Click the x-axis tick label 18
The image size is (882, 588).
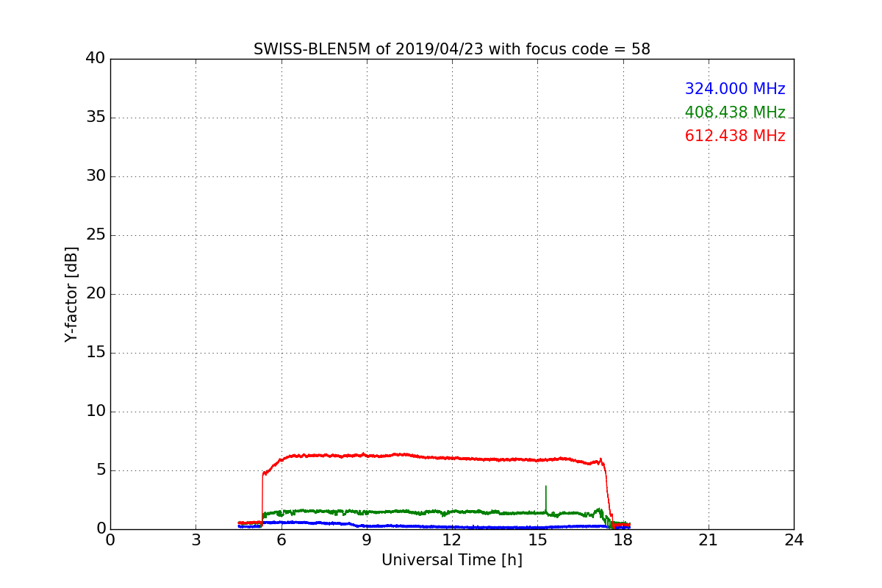(x=623, y=540)
